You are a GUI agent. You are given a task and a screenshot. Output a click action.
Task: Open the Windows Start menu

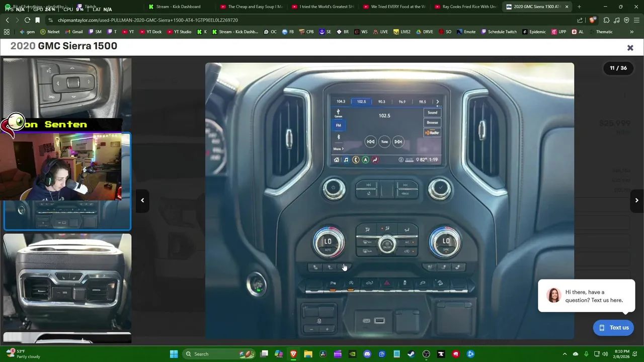click(174, 354)
